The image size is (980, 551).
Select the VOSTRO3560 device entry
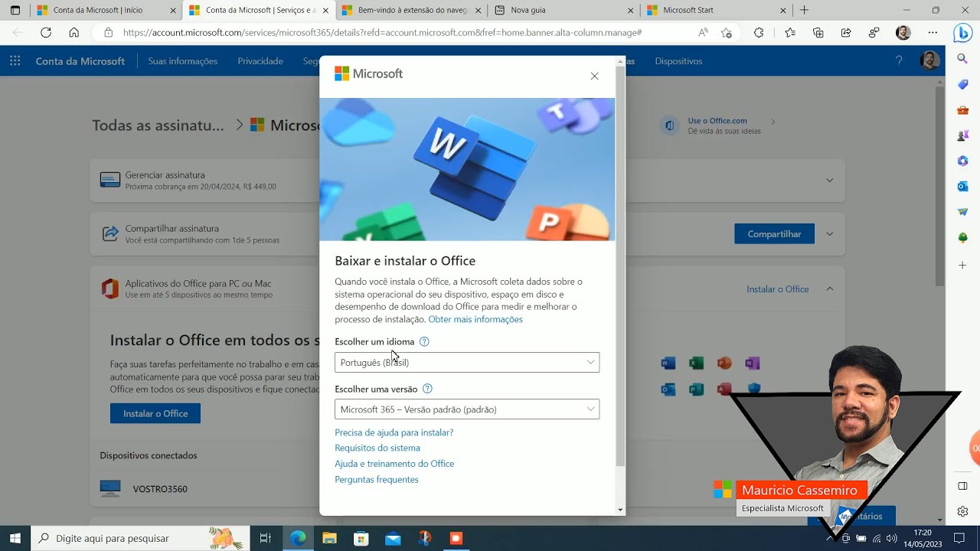[160, 489]
